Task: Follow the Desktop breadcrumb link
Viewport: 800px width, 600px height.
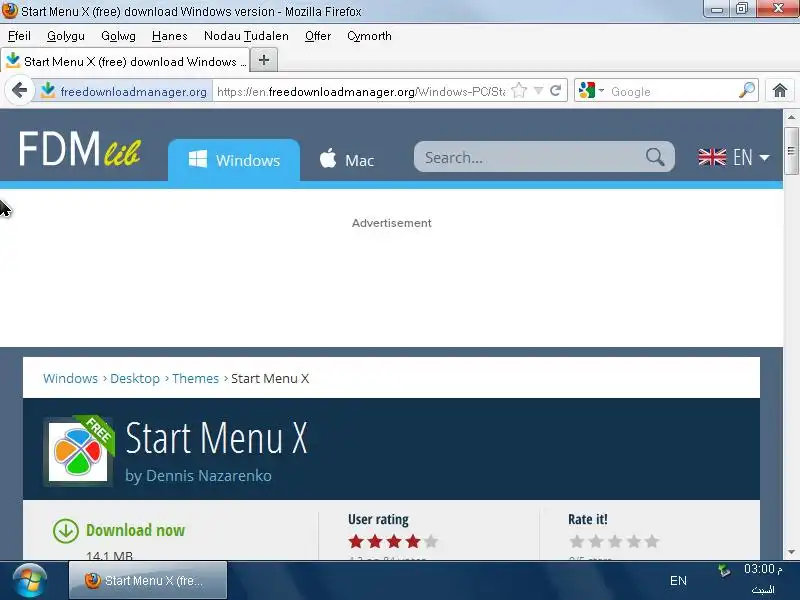Action: pos(135,379)
